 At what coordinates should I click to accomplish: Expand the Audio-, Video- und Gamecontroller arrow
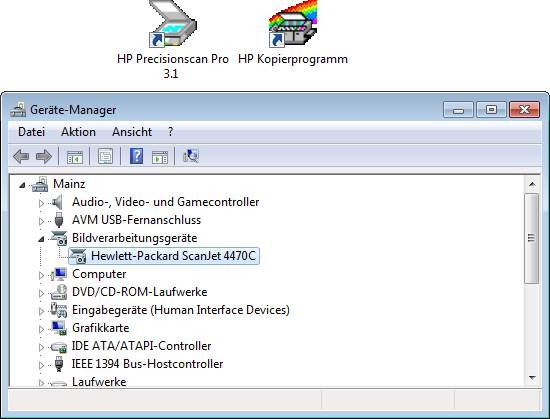[x=41, y=203]
